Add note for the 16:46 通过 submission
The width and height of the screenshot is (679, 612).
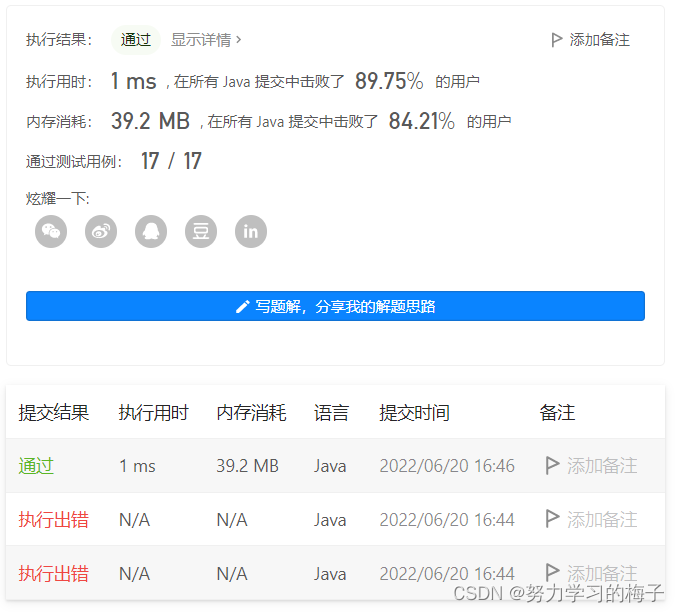coord(602,466)
